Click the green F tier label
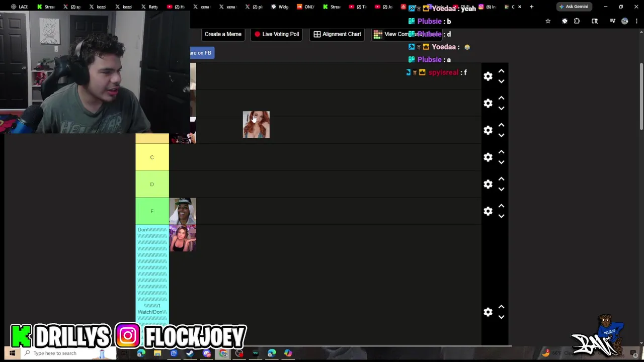This screenshot has height=362, width=644. [152, 211]
